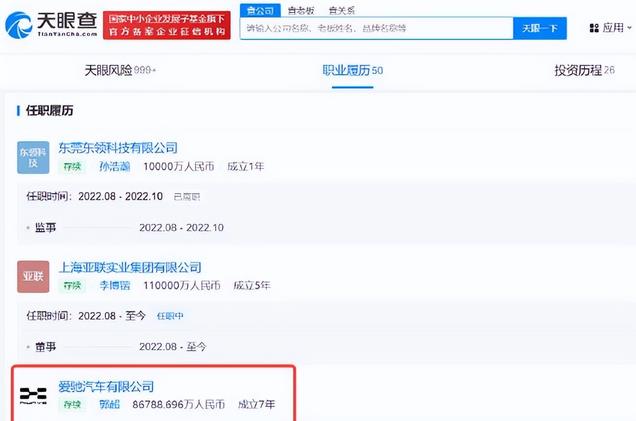Click the 已离职 status tag
636x421 pixels.
tap(187, 197)
